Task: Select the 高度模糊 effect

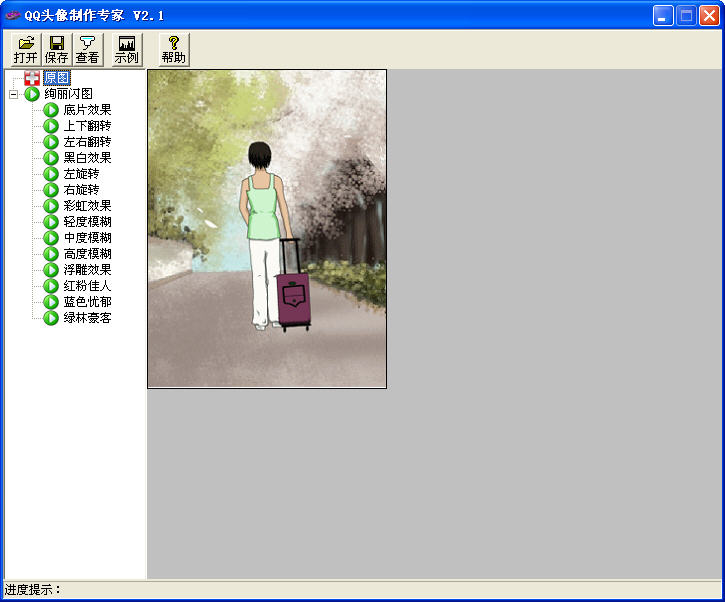Action: [x=87, y=254]
